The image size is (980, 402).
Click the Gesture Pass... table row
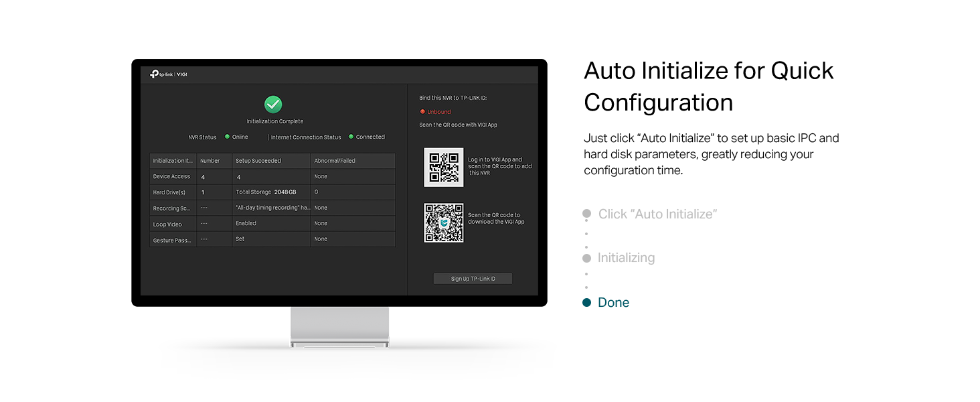pos(272,239)
